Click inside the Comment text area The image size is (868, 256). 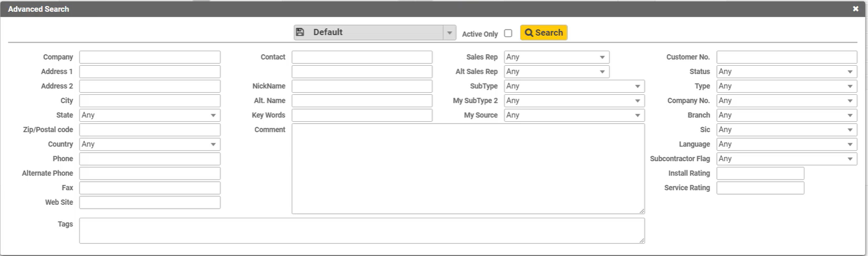pyautogui.click(x=468, y=169)
